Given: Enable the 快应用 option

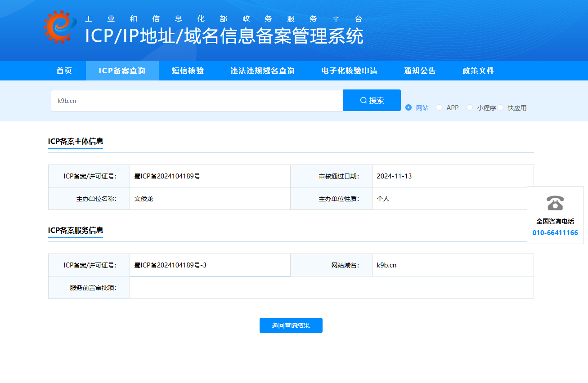Looking at the screenshot, I should (x=500, y=107).
